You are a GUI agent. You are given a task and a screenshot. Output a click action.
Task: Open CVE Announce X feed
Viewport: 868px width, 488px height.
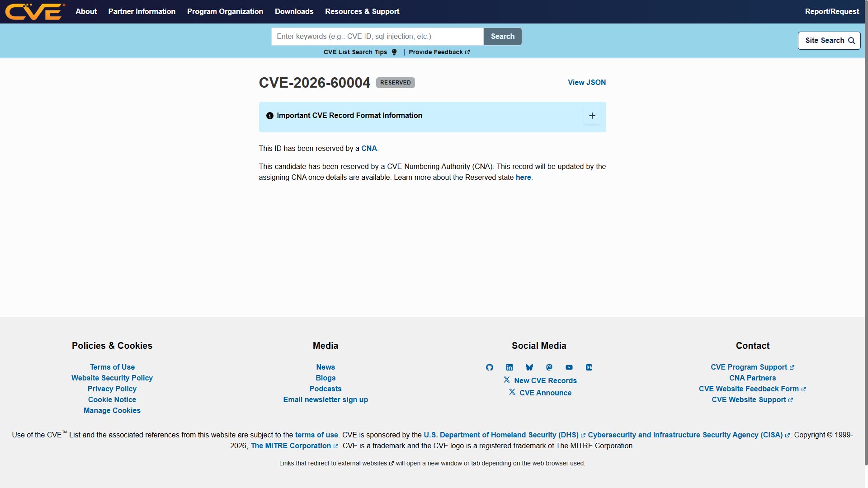(540, 393)
